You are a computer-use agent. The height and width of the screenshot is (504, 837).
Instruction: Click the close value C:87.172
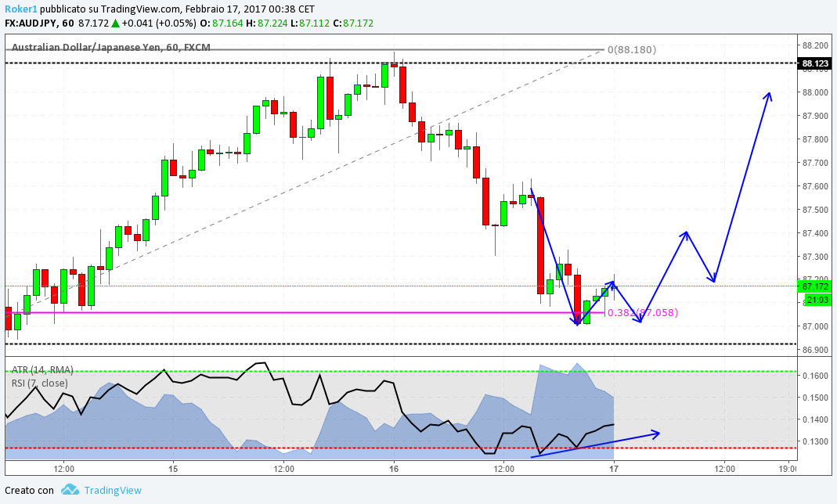353,23
